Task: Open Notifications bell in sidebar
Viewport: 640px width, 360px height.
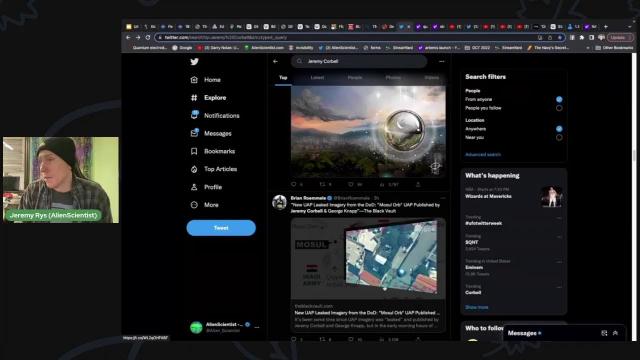Action: 194,115
